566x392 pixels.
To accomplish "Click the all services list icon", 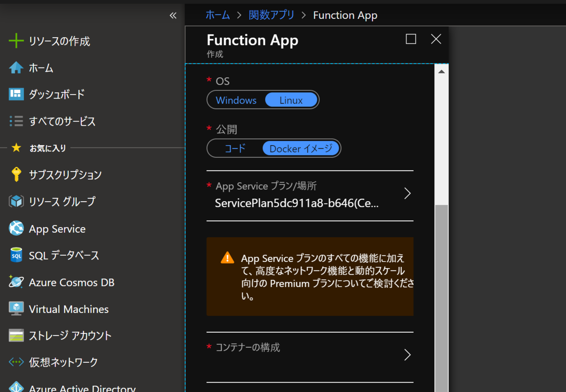I will click(16, 121).
